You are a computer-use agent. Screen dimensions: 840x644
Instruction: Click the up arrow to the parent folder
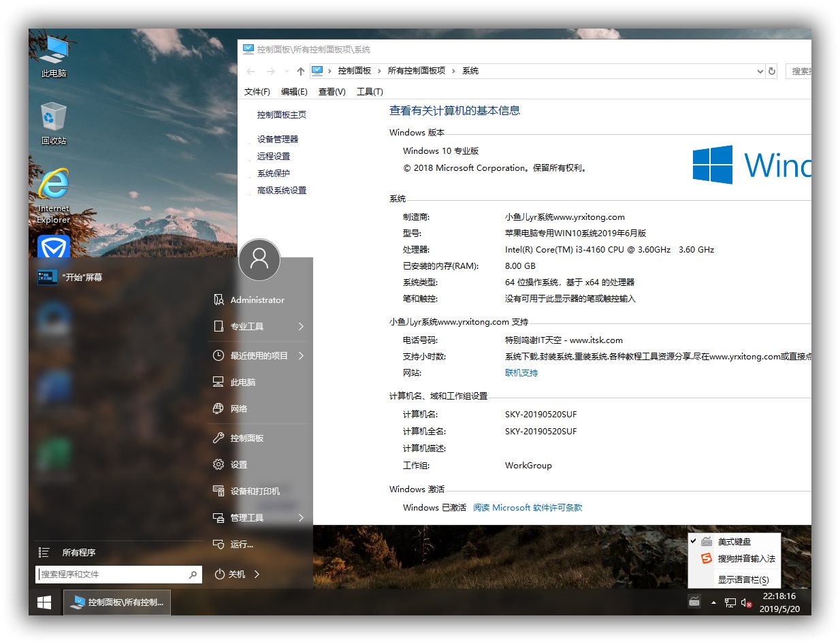click(301, 71)
